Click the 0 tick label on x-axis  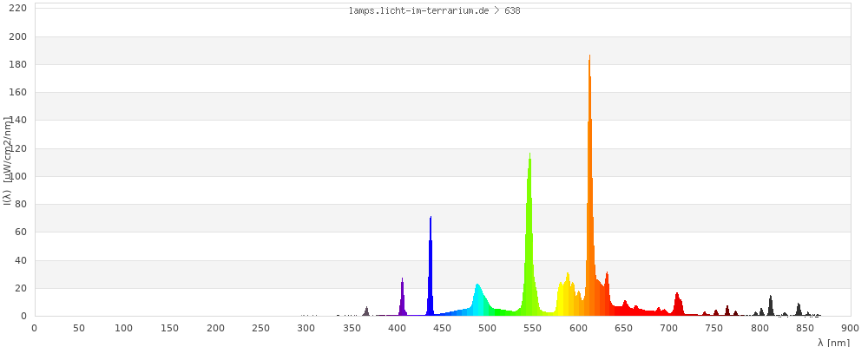click(34, 327)
